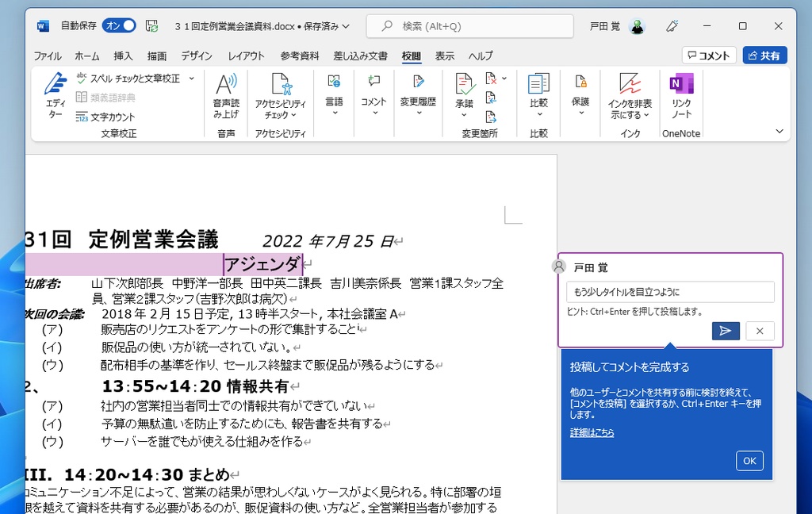812x514 pixels.
Task: Open the ヘルプ tab
Action: point(481,56)
